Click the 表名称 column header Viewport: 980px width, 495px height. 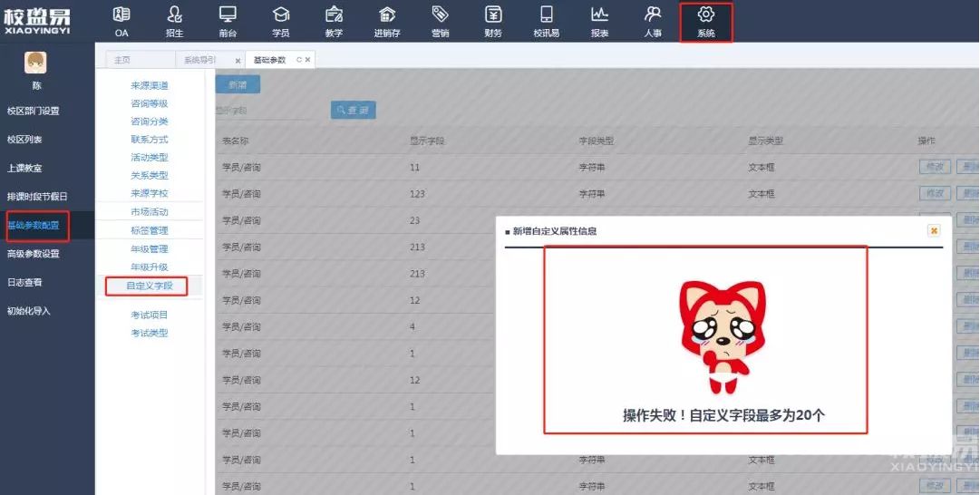[x=235, y=141]
